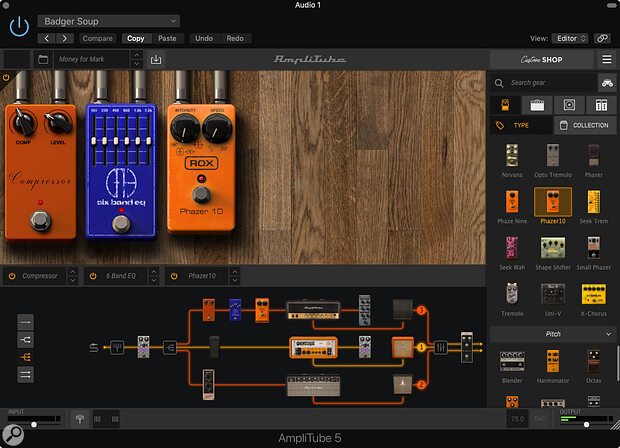620x448 pixels.
Task: Select the Small Phazer pedal
Action: 594,253
